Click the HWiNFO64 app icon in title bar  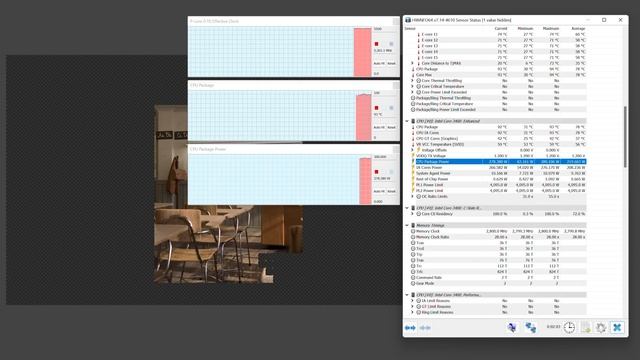[408, 20]
